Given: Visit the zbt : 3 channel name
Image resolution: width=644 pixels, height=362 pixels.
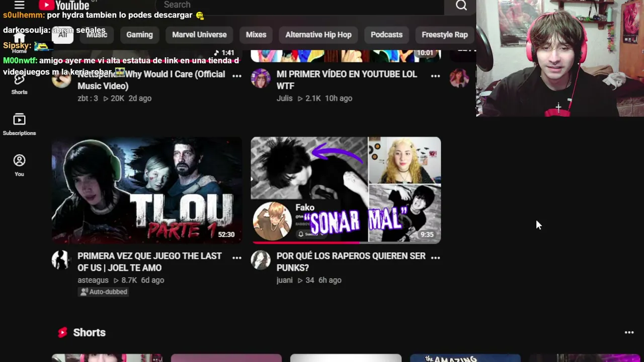Looking at the screenshot, I should pyautogui.click(x=88, y=98).
